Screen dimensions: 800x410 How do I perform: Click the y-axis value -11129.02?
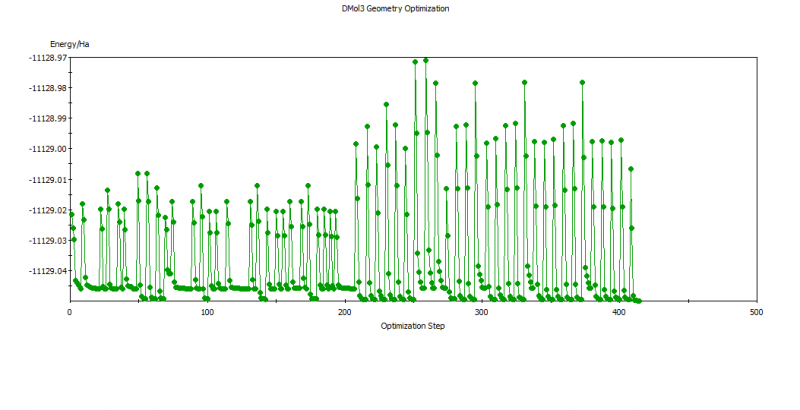click(48, 210)
